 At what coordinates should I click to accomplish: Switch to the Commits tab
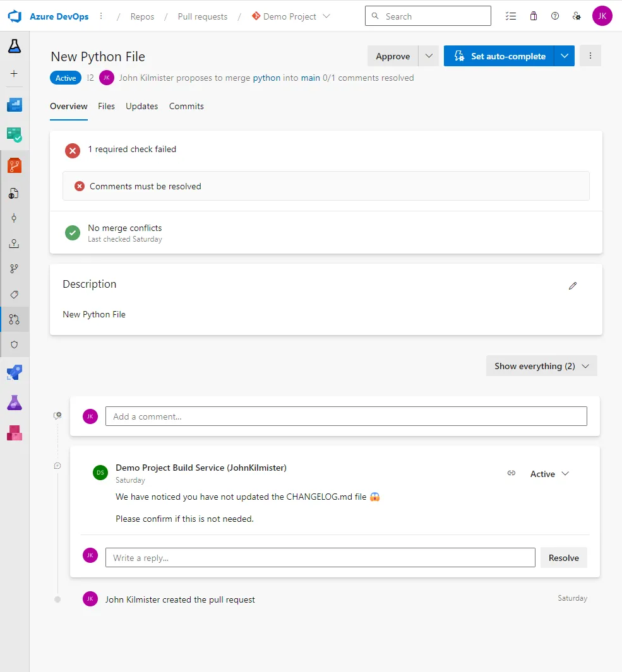coord(187,106)
